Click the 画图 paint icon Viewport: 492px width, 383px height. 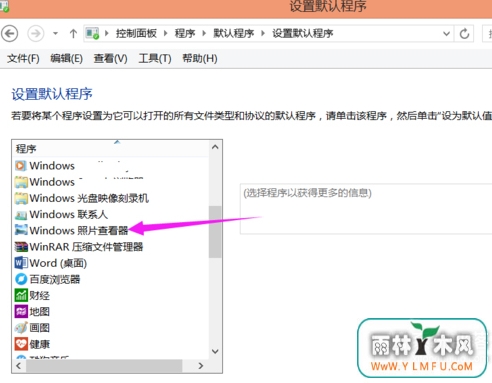[21, 328]
